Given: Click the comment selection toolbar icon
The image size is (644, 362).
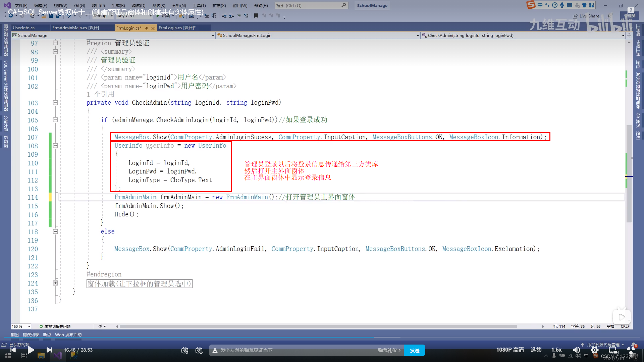Looking at the screenshot, I should pos(239,16).
